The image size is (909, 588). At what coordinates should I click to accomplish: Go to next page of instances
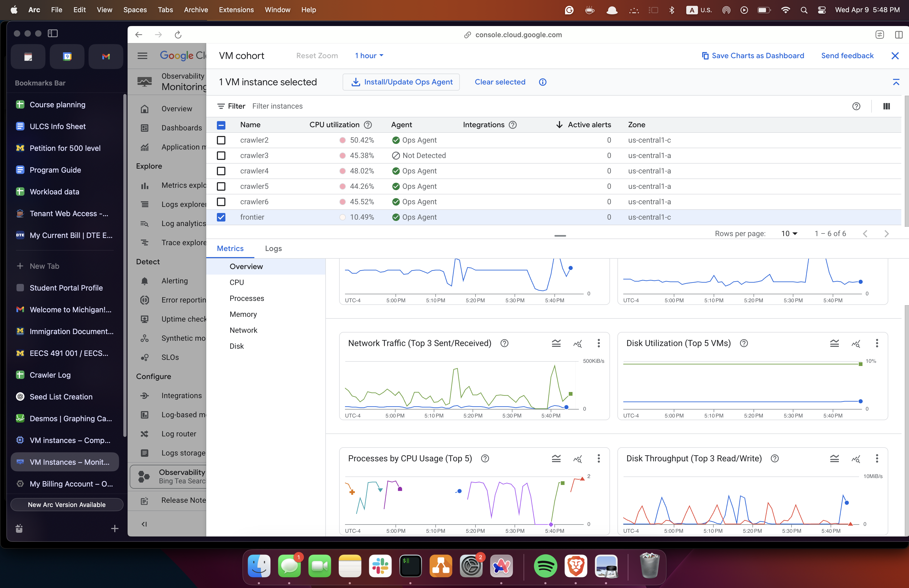[x=886, y=233]
